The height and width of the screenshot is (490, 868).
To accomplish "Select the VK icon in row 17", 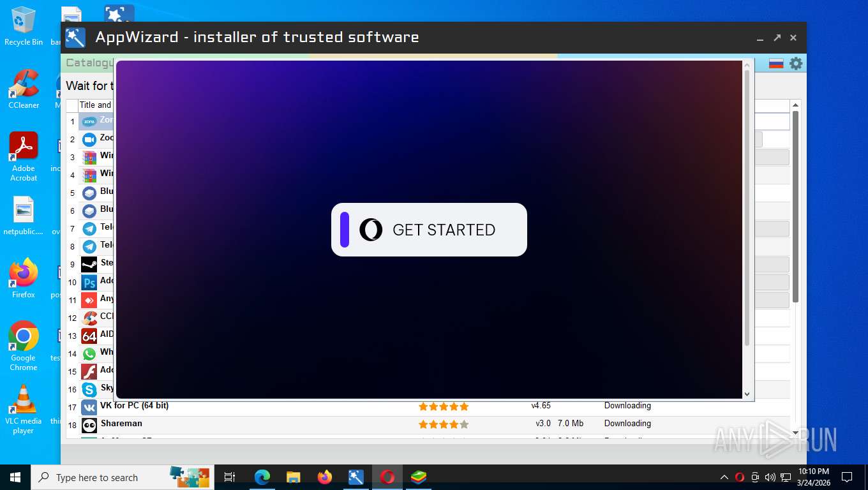I will [x=89, y=407].
